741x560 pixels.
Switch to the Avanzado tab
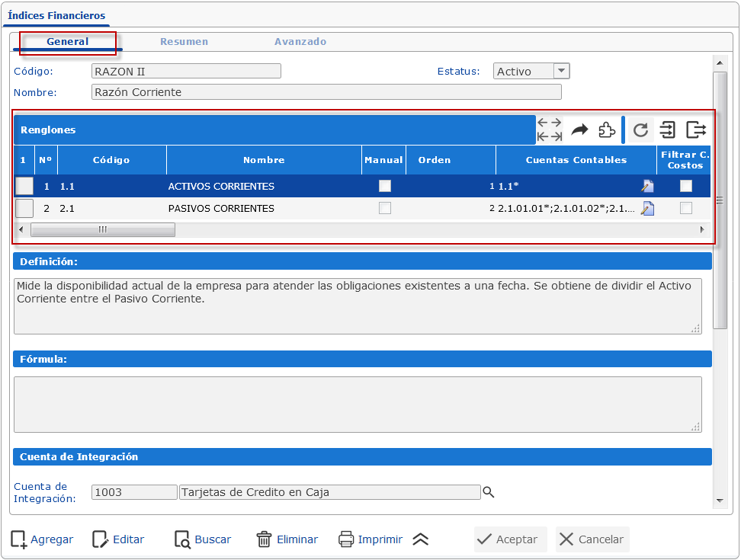pos(300,42)
